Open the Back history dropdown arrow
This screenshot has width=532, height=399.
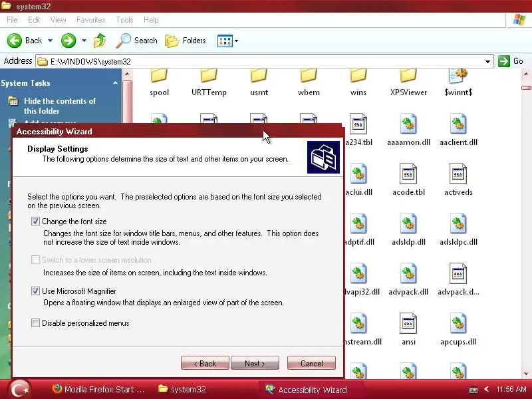(51, 41)
